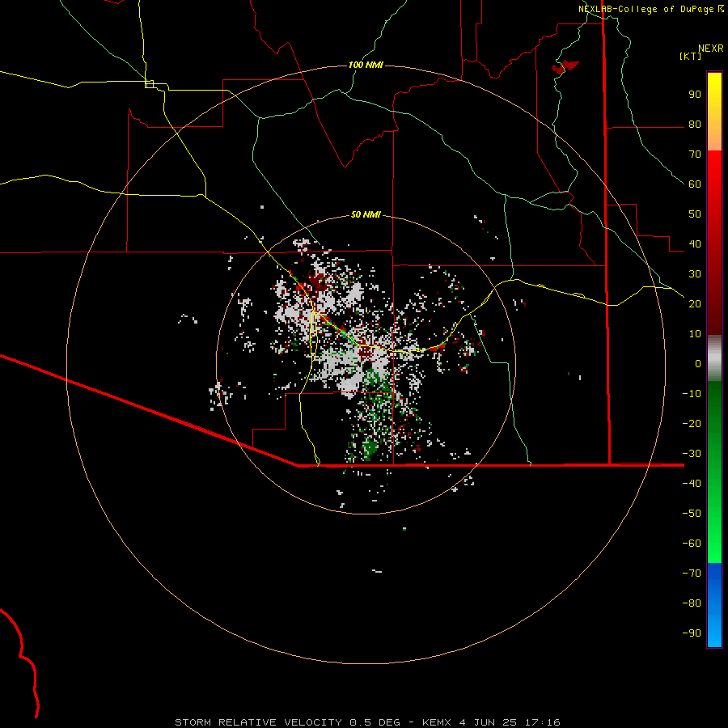
Task: Click the 90 knots scale label
Action: pyautogui.click(x=695, y=95)
